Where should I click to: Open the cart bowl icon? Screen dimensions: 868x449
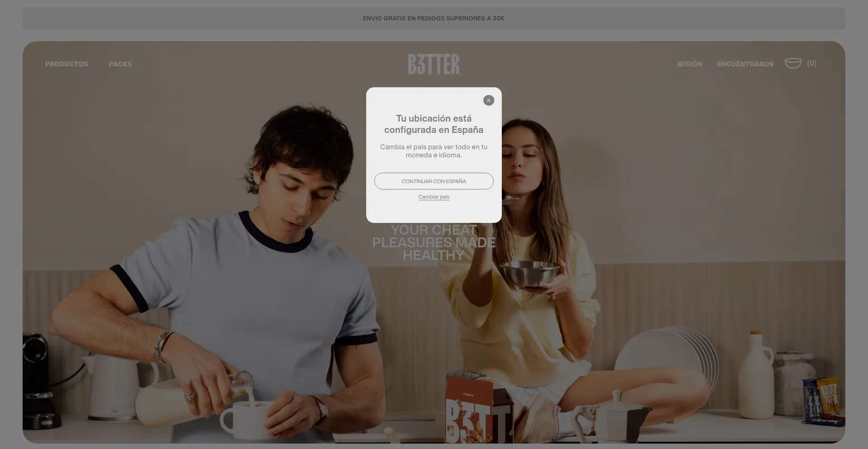pyautogui.click(x=793, y=63)
